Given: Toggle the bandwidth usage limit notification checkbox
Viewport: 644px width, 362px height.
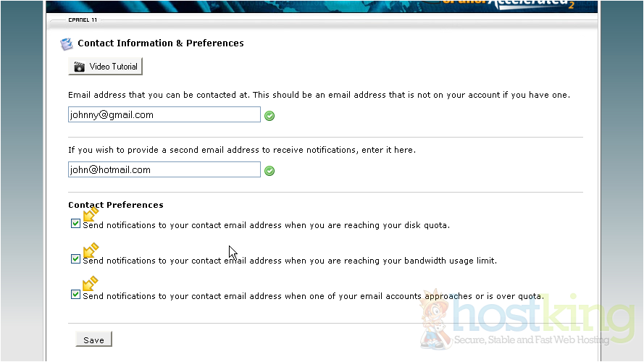Looking at the screenshot, I should pyautogui.click(x=75, y=259).
